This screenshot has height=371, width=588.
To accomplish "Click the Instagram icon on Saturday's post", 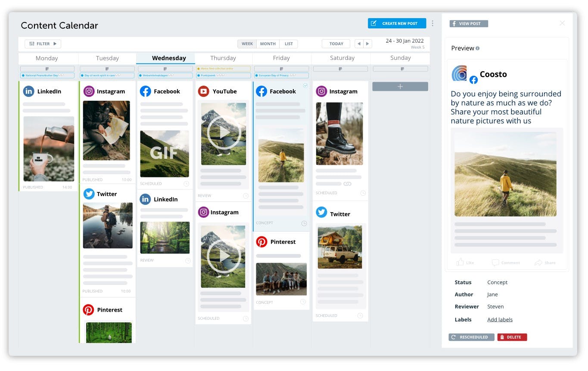I will pos(321,91).
